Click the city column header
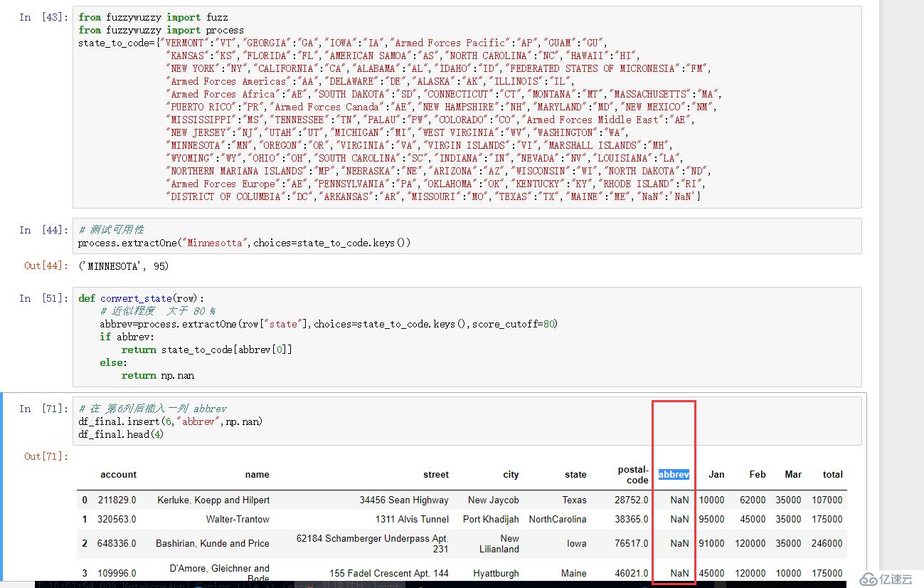The width and height of the screenshot is (924, 588). pos(511,474)
